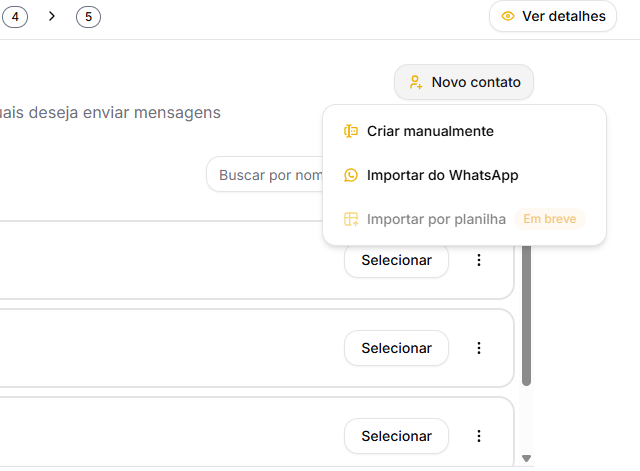Image resolution: width=640 pixels, height=471 pixels.
Task: Open the three-dot menu on first contact row
Action: (479, 260)
